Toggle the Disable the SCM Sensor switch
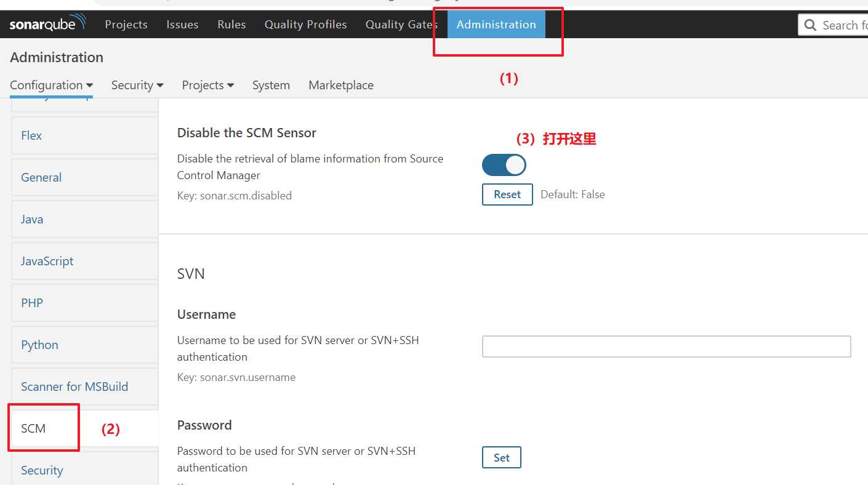Image resolution: width=868 pixels, height=485 pixels. (504, 165)
